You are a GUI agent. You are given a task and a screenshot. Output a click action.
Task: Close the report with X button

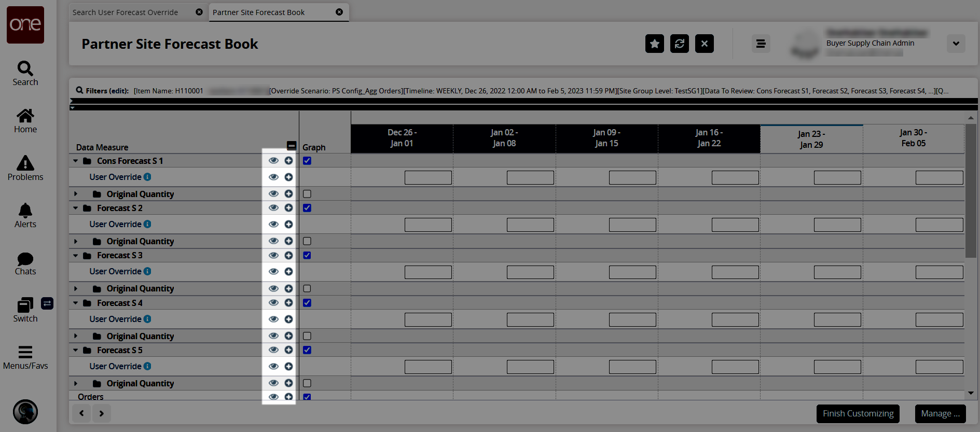click(705, 44)
